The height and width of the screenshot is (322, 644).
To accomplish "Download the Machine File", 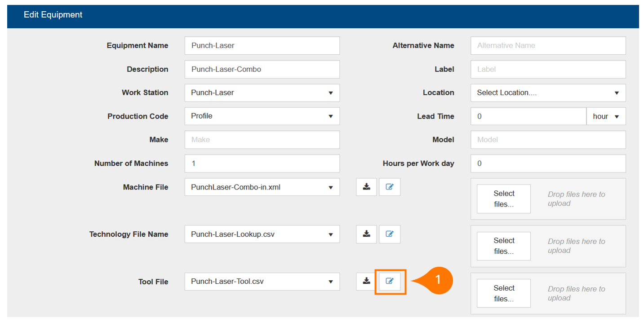I will 367,187.
